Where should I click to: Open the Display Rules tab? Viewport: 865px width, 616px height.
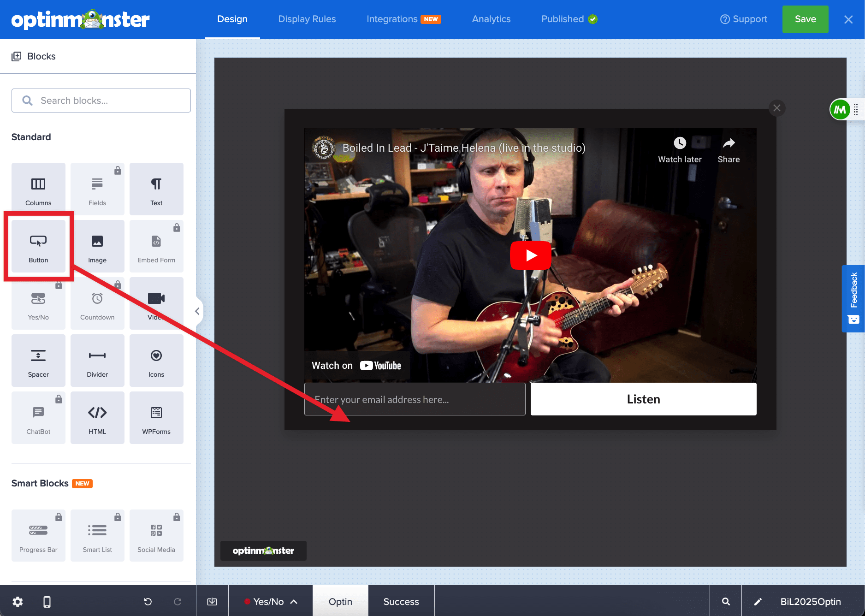(x=307, y=19)
